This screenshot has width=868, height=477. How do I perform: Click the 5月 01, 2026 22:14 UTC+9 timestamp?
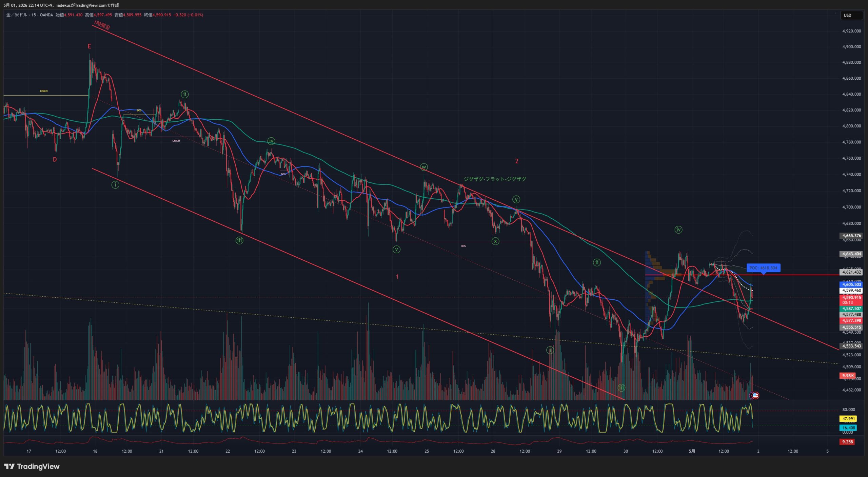pos(27,5)
